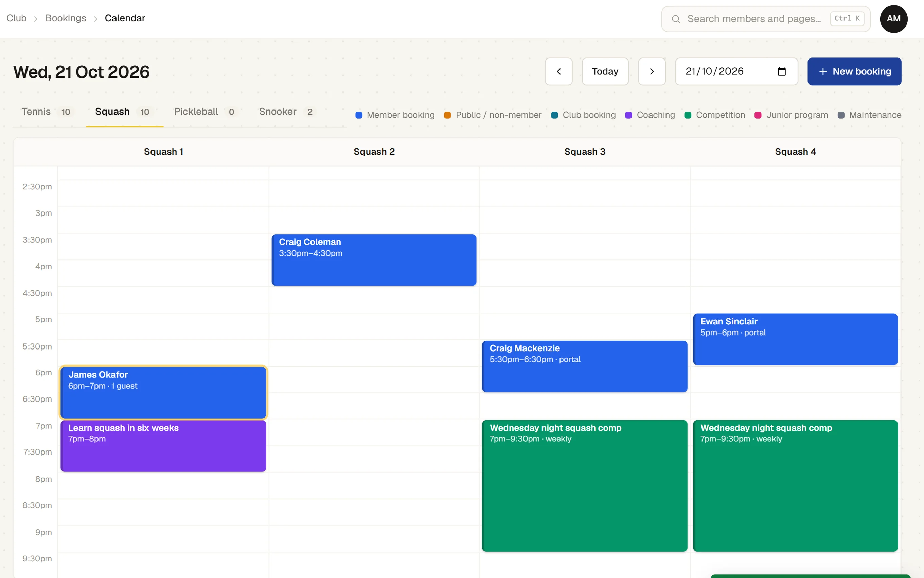924x578 pixels.
Task: Click the search magnifier icon
Action: pyautogui.click(x=676, y=19)
